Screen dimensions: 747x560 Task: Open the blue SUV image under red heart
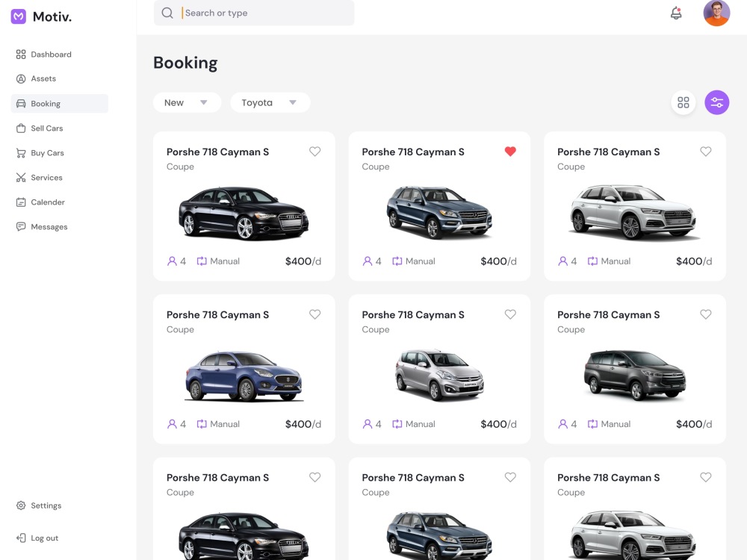pyautogui.click(x=438, y=212)
